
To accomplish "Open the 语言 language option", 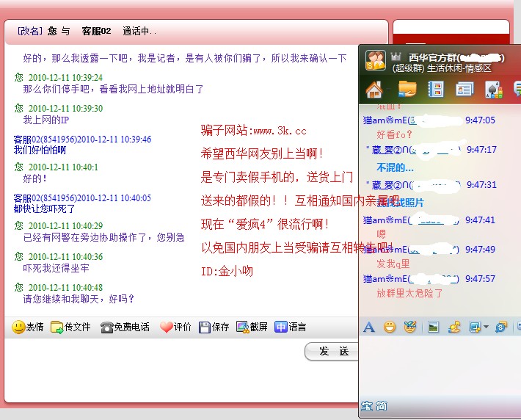I will (290, 327).
